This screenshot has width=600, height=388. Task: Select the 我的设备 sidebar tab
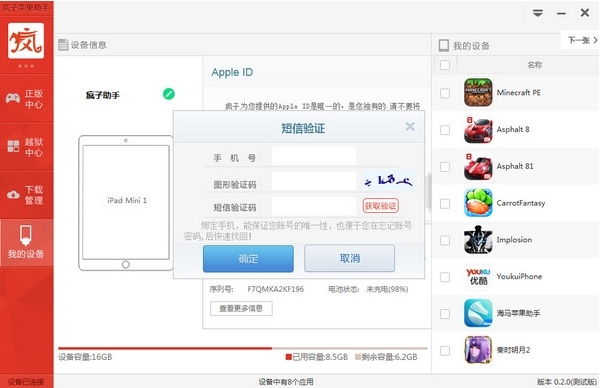[26, 243]
